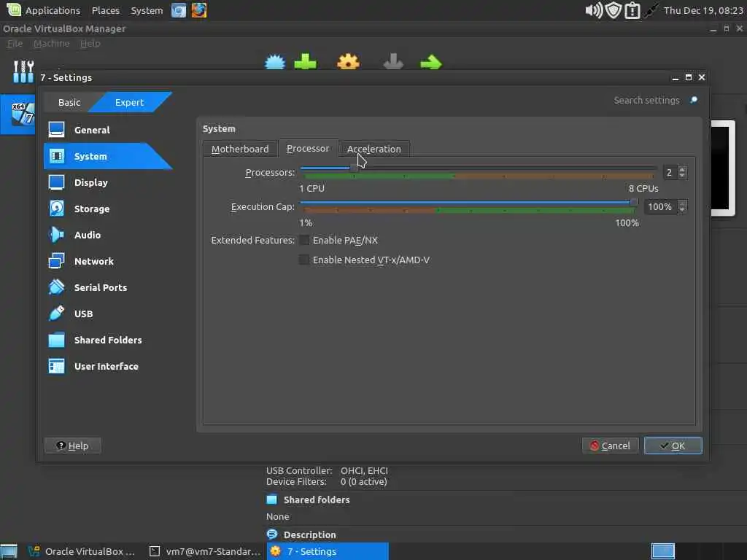This screenshot has width=747, height=560.
Task: Switch to Oracle VirtualBox taskbar window
Action: (x=82, y=551)
